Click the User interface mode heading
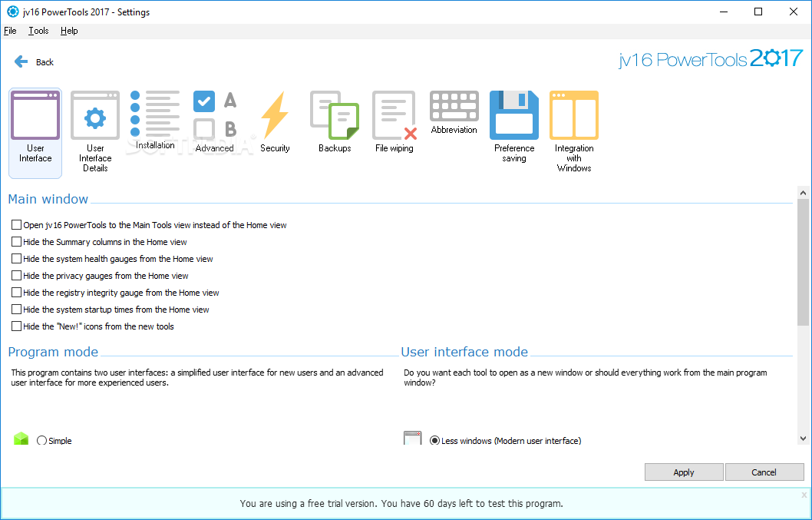 point(464,352)
